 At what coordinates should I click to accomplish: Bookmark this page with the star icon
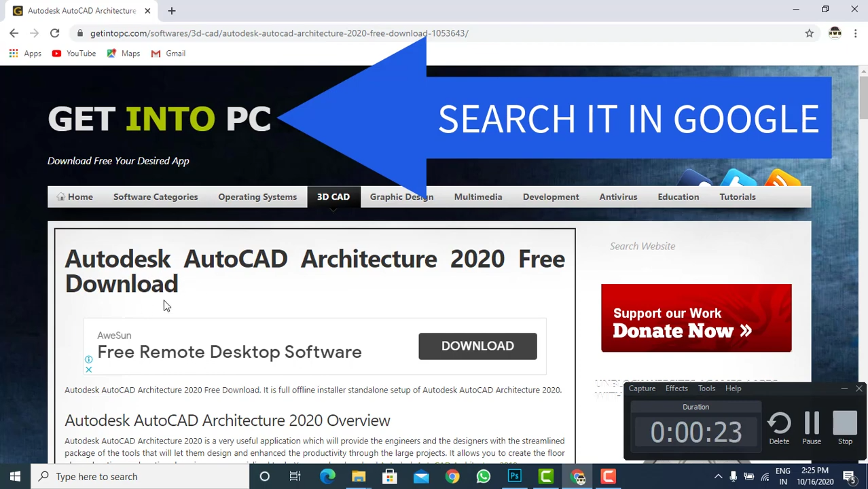809,33
